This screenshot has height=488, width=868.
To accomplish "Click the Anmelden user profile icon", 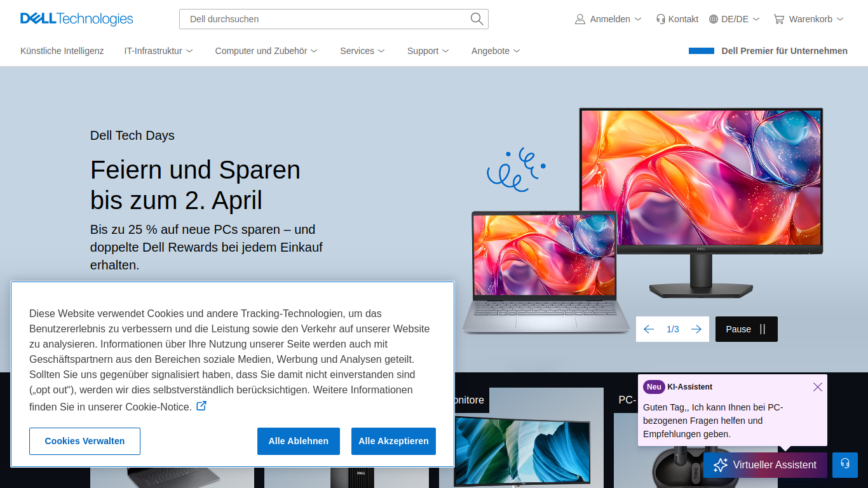I will tap(580, 19).
